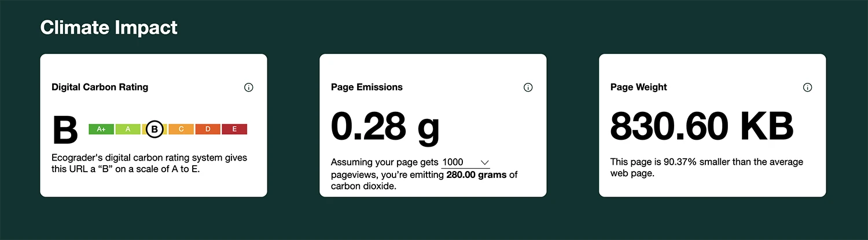Click the D rating segment
Viewport: 868px width, 240px height.
(x=208, y=129)
